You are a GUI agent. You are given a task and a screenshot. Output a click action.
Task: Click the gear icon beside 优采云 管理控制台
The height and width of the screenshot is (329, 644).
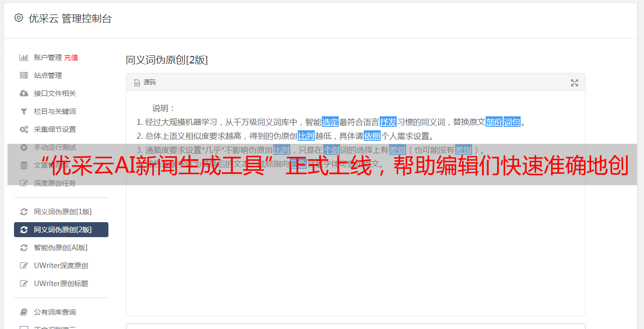click(x=18, y=18)
